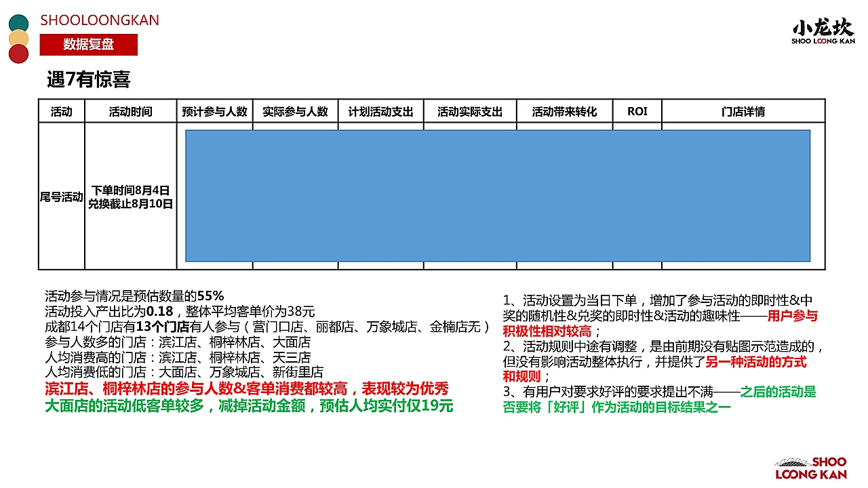
Task: Click the green circle at top left
Action: (18, 24)
